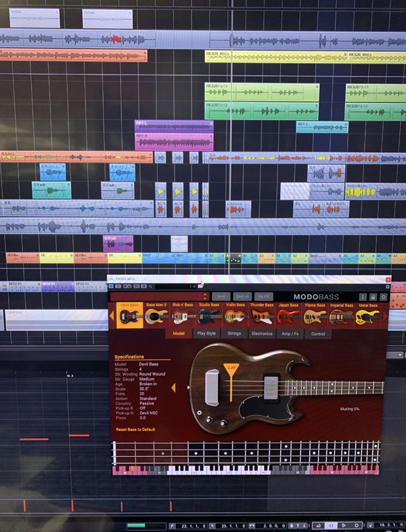Click the Record button in transport
This screenshot has width=406, height=532.
357,525
